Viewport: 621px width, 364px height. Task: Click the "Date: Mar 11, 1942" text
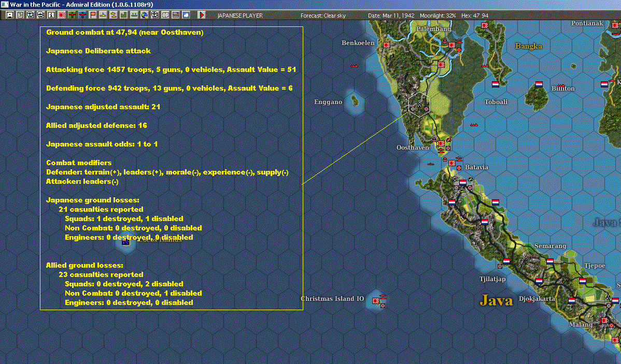click(x=391, y=16)
